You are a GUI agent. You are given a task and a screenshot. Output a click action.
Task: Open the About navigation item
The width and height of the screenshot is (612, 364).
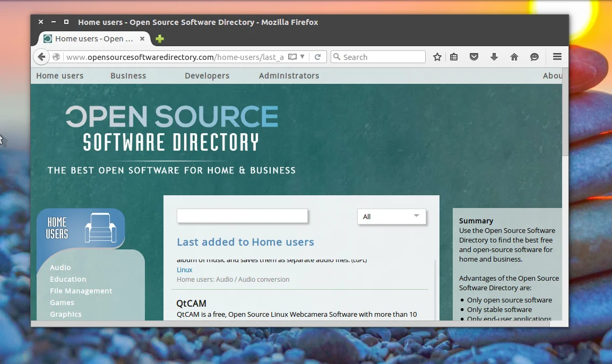[x=552, y=76]
